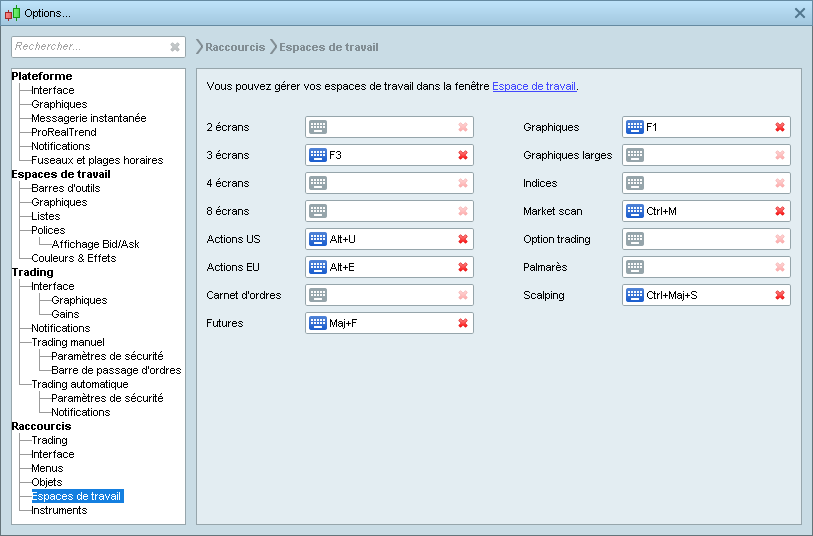This screenshot has width=813, height=536.
Task: Click keyboard icon next to Scalping
Action: pyautogui.click(x=635, y=295)
